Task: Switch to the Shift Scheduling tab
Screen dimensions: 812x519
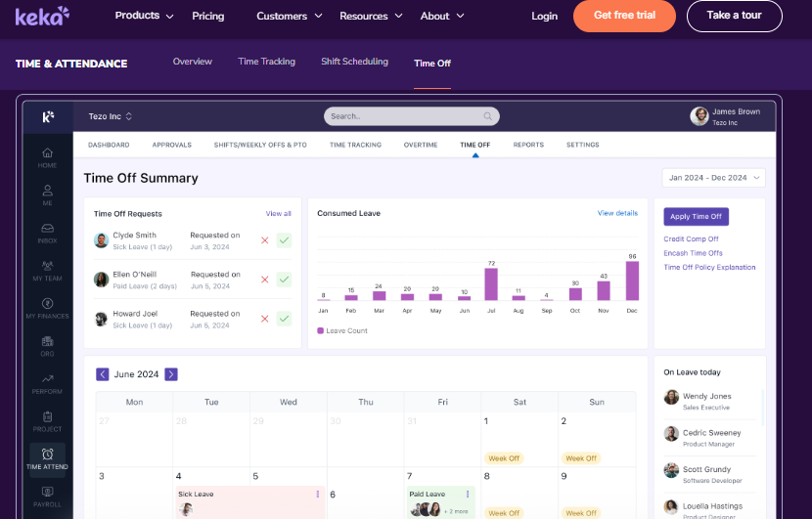Action: click(354, 62)
